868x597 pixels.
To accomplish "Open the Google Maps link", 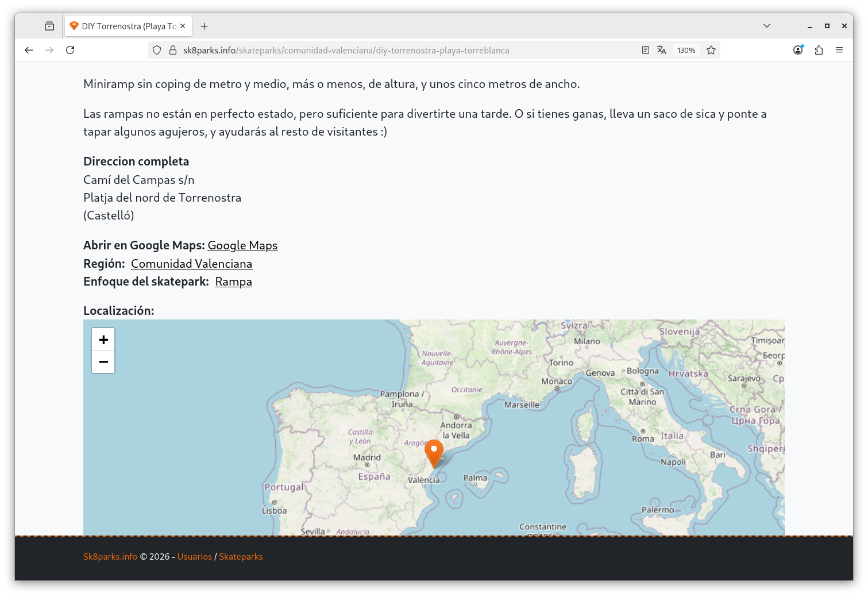I will [x=242, y=245].
